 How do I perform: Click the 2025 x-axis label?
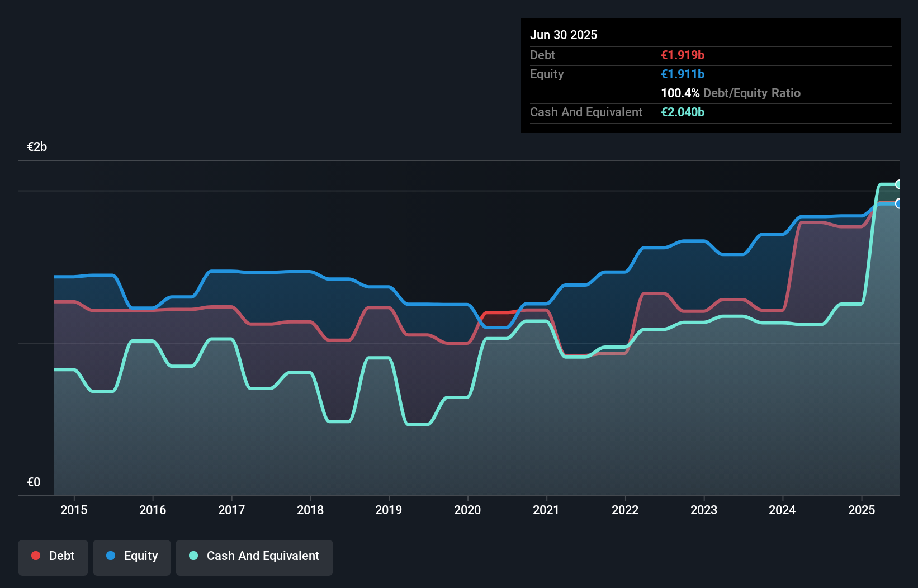point(861,510)
